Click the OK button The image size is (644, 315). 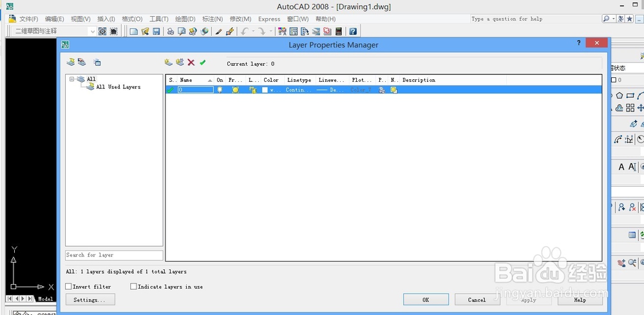426,300
